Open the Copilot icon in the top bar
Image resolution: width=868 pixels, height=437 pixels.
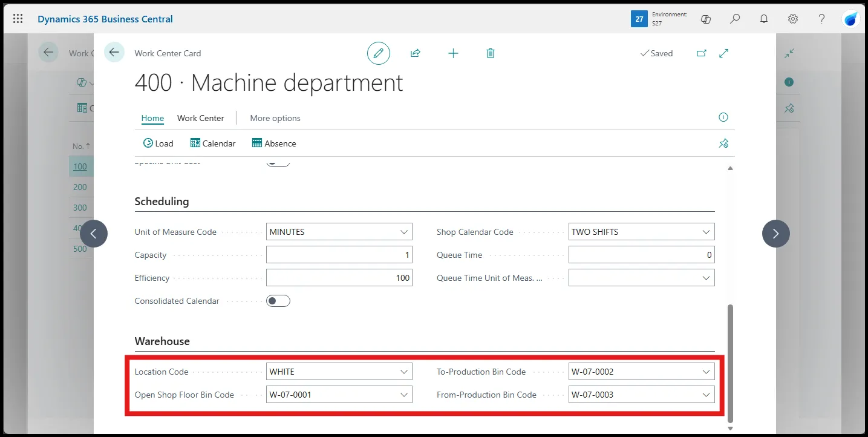[x=706, y=19]
